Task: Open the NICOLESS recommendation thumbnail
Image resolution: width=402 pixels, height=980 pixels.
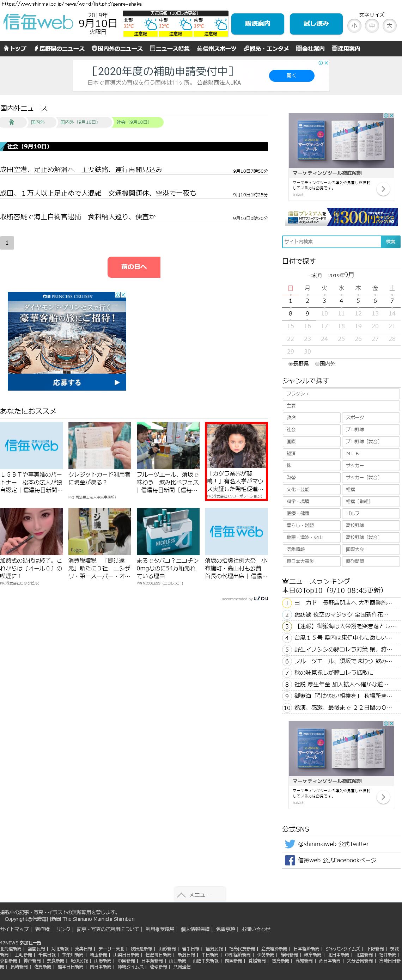Action: (168, 532)
